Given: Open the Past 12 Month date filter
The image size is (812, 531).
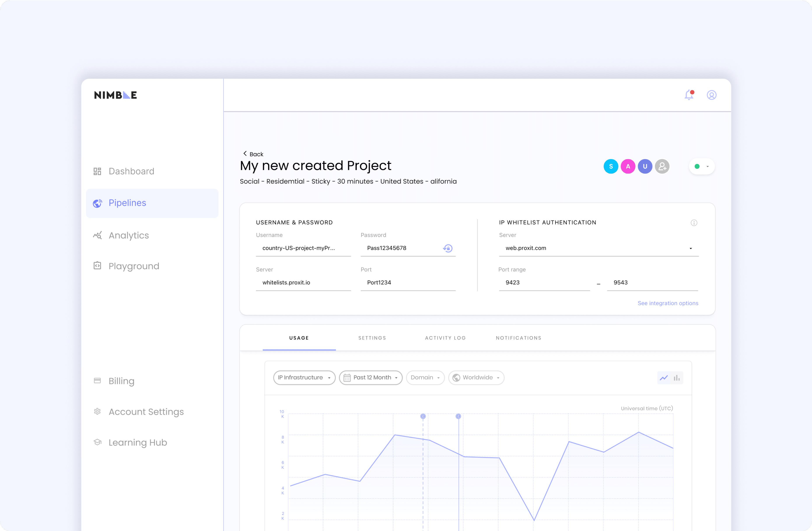Looking at the screenshot, I should pos(371,378).
